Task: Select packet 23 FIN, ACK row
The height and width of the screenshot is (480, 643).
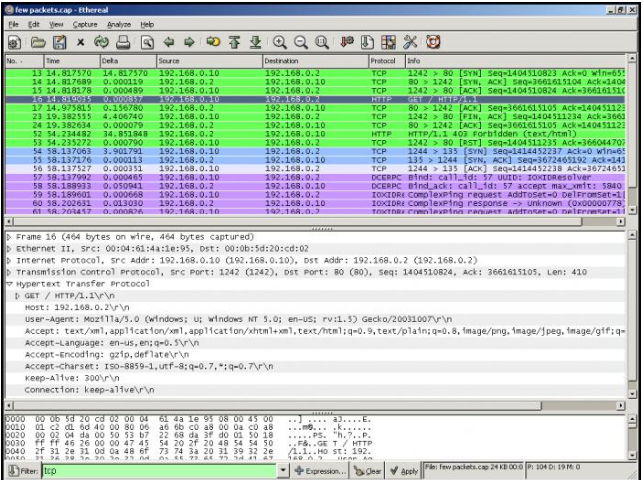Action: pos(315,116)
